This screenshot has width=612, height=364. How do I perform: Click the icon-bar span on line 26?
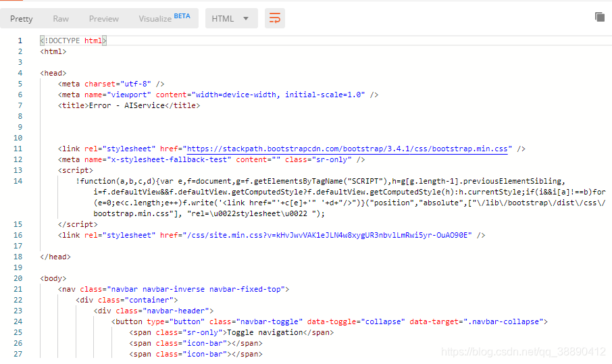[x=196, y=343]
